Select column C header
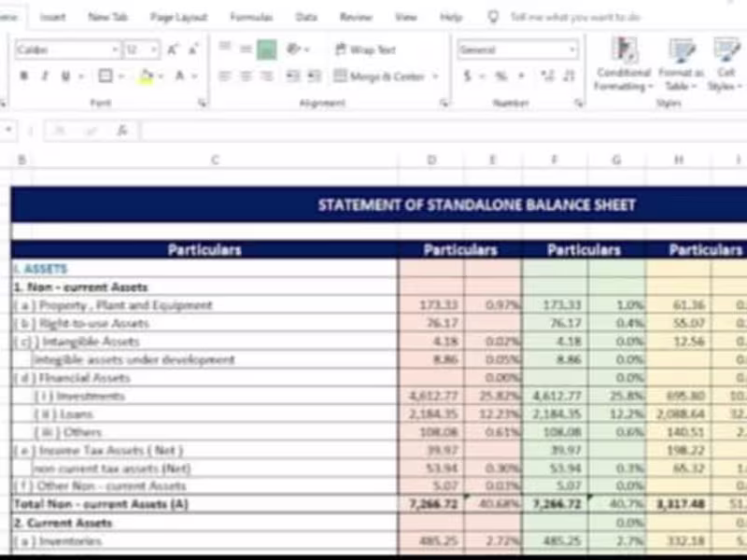 pos(215,160)
